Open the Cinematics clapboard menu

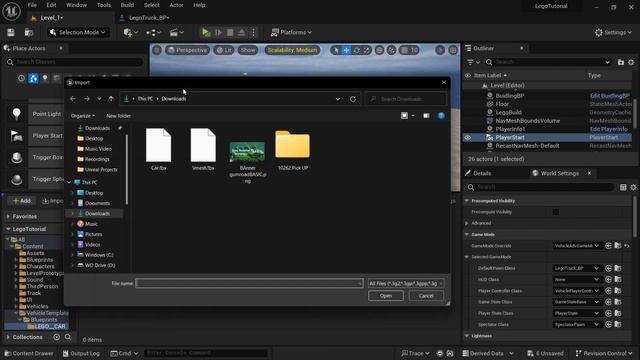(177, 32)
